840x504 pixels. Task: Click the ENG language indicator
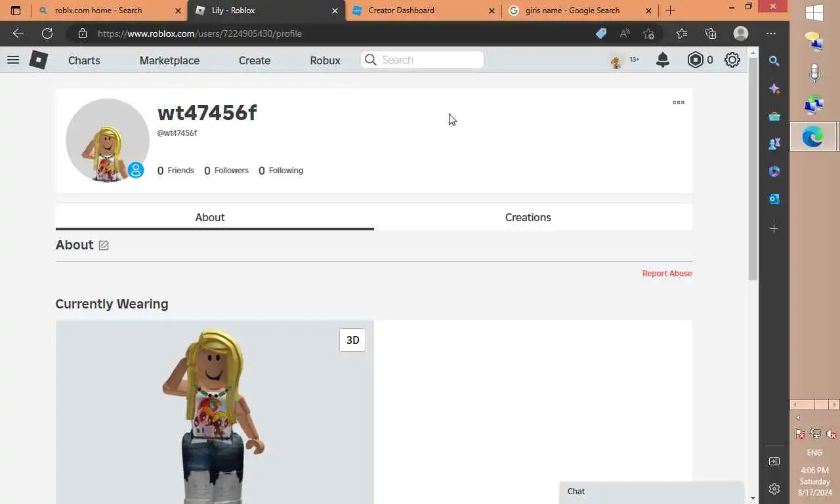(x=814, y=453)
